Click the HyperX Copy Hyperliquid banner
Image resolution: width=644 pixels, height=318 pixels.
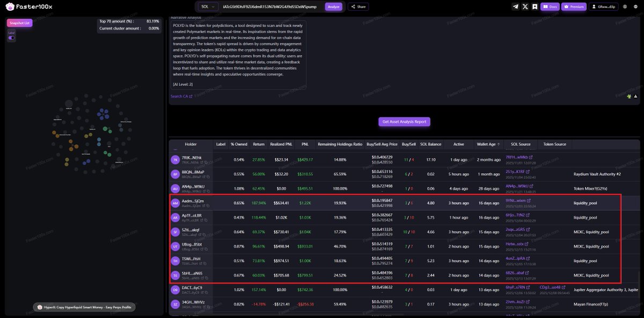tap(84, 307)
